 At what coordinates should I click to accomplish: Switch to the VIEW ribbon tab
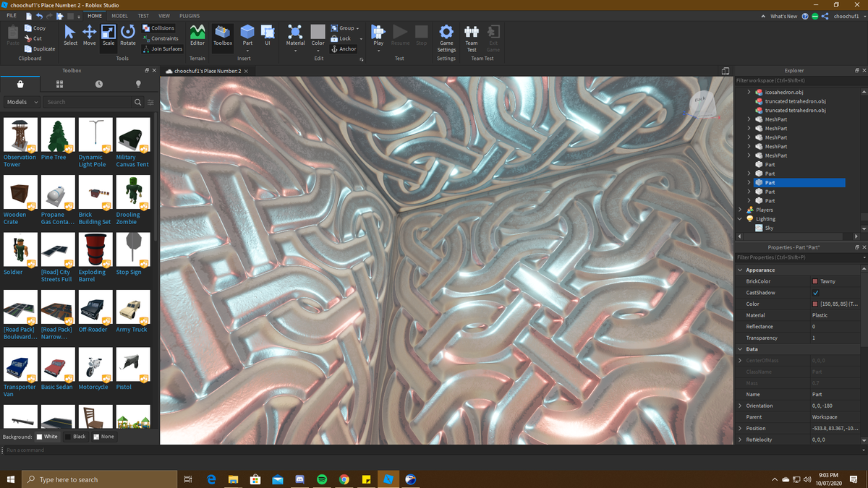click(x=164, y=15)
